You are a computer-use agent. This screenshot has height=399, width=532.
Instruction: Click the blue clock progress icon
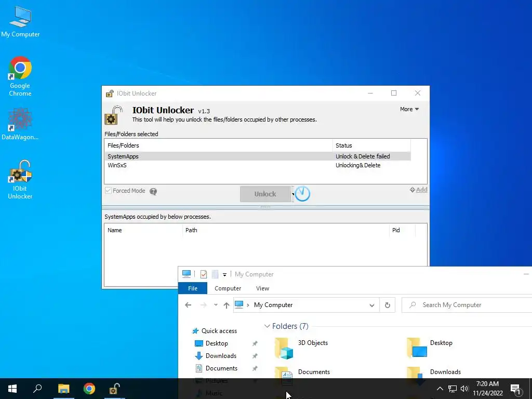click(302, 194)
